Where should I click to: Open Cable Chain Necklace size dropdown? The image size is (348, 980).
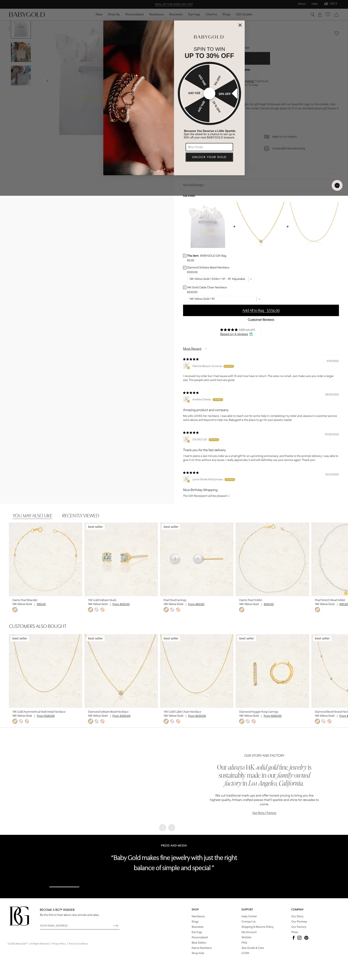click(224, 299)
